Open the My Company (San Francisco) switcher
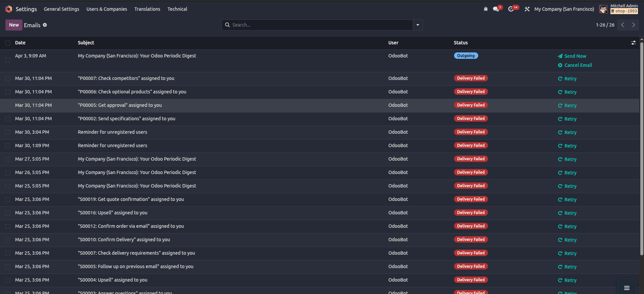644x294 pixels. click(564, 9)
